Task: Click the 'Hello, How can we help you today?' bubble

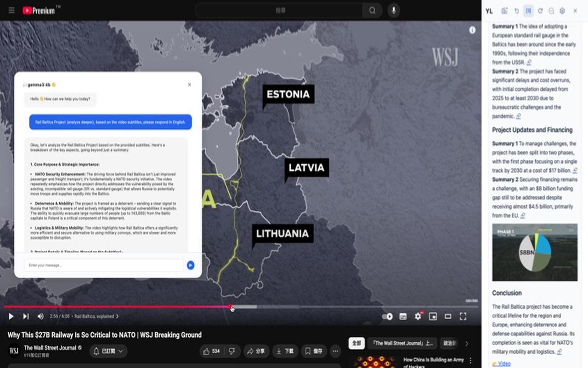Action: click(x=60, y=99)
